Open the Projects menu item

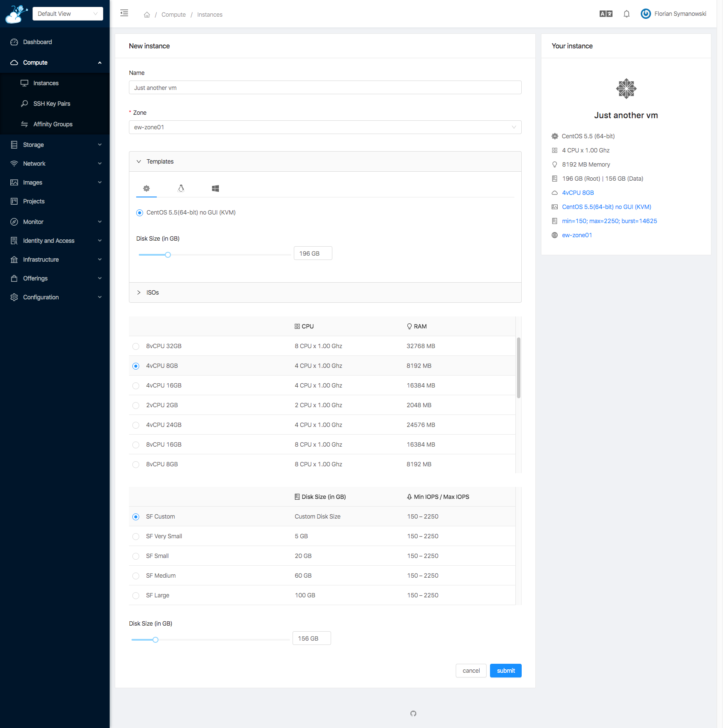55,201
